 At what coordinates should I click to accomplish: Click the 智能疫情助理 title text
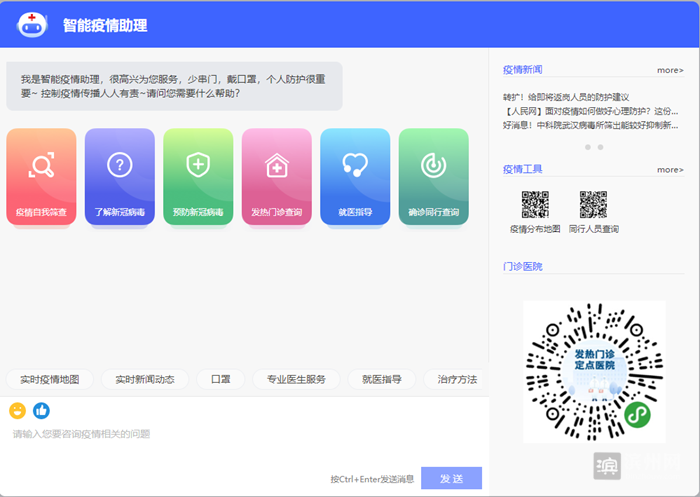click(x=105, y=25)
